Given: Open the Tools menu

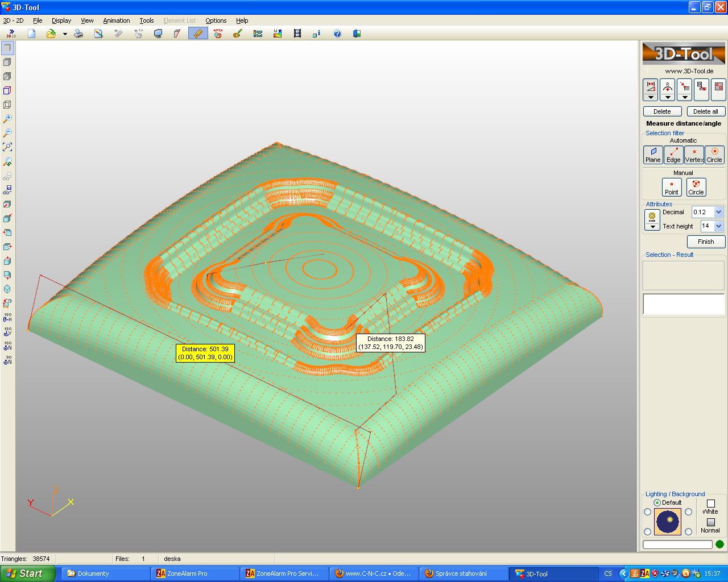Looking at the screenshot, I should [147, 20].
